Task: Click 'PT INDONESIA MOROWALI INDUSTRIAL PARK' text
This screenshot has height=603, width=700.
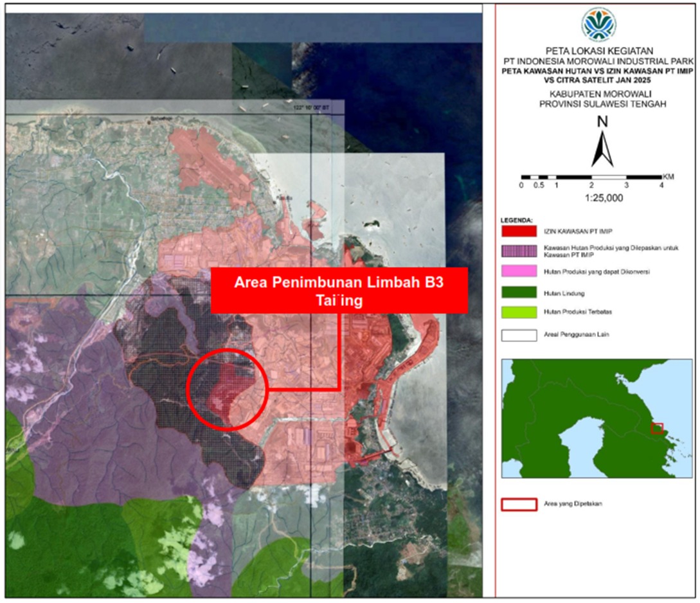Action: [x=598, y=61]
